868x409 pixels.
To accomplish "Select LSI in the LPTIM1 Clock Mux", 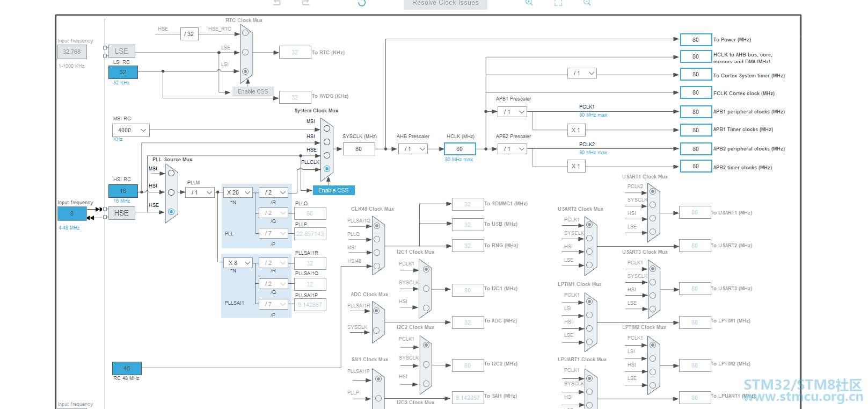I will pos(589,315).
